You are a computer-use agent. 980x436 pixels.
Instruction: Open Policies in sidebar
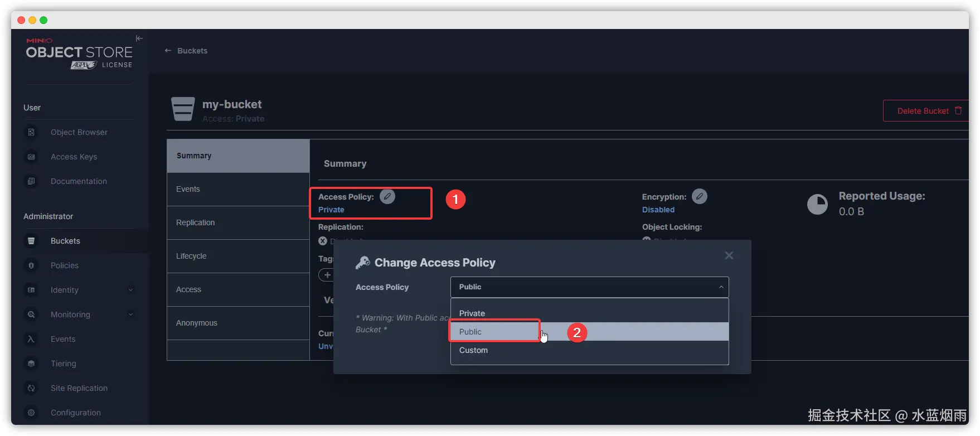[x=65, y=265]
